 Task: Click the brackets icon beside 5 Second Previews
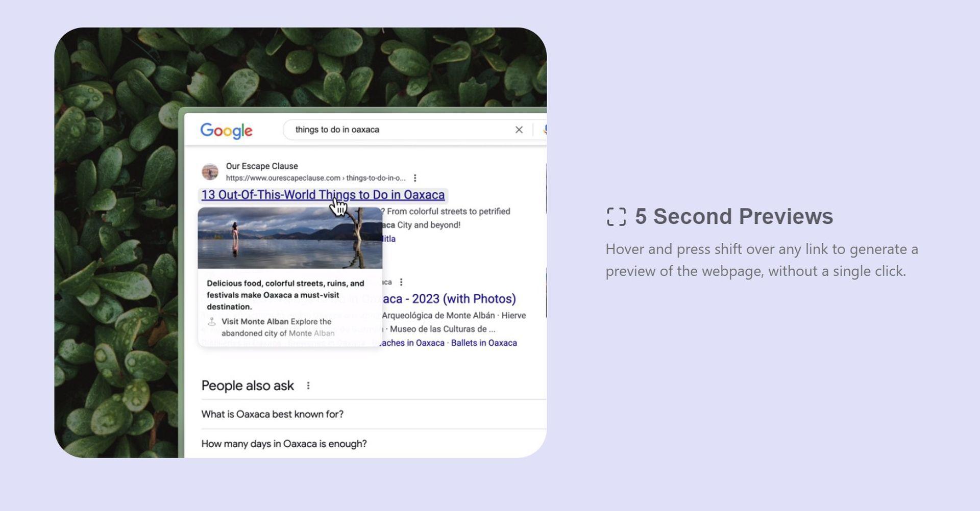pos(617,217)
